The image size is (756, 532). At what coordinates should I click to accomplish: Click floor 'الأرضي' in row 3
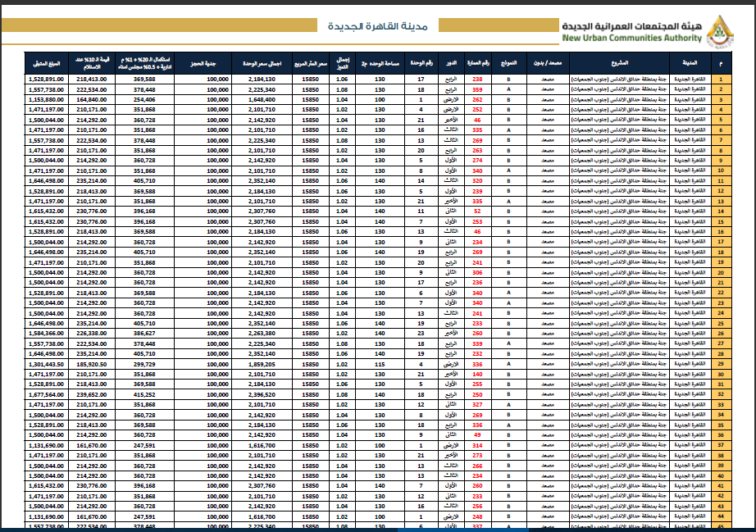coord(451,100)
